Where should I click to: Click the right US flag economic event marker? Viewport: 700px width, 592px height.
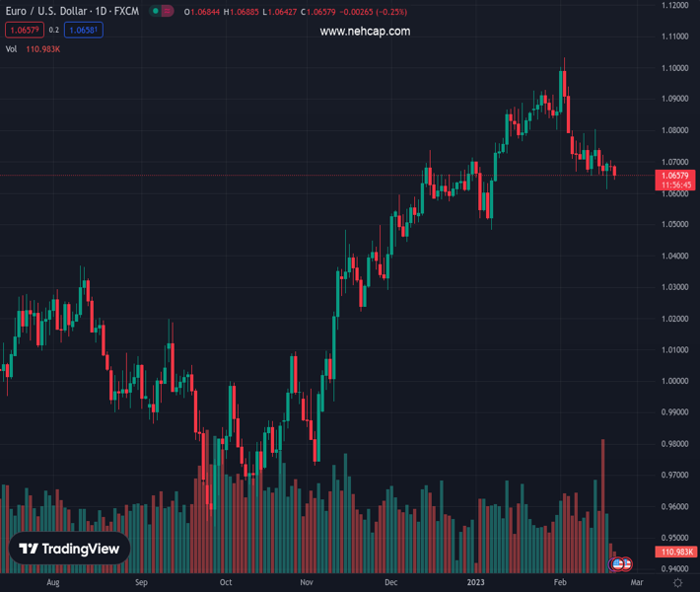[626, 564]
